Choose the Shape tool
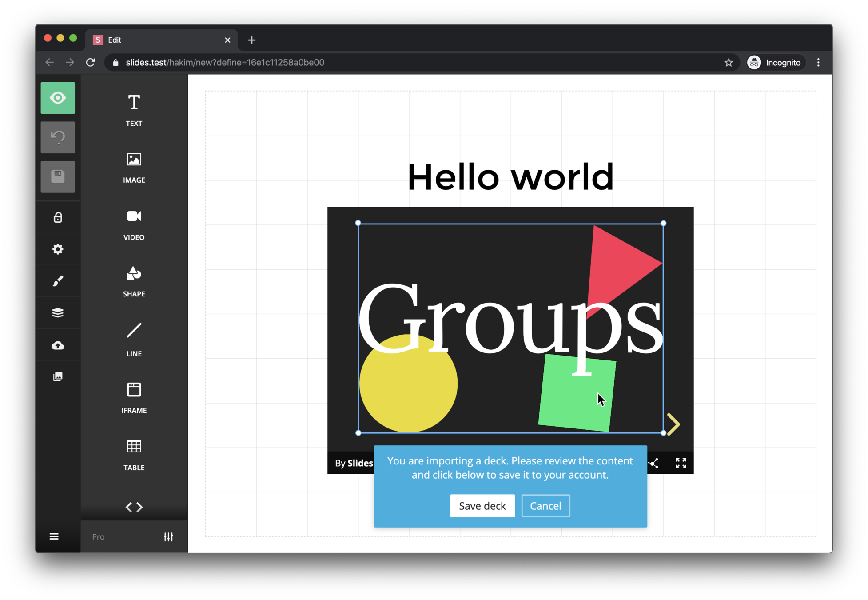This screenshot has width=868, height=600. coord(134,281)
